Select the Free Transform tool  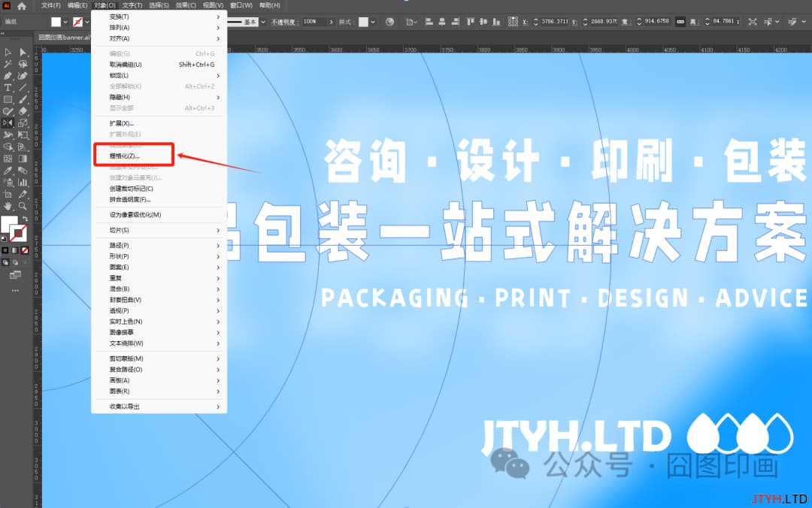click(x=23, y=135)
